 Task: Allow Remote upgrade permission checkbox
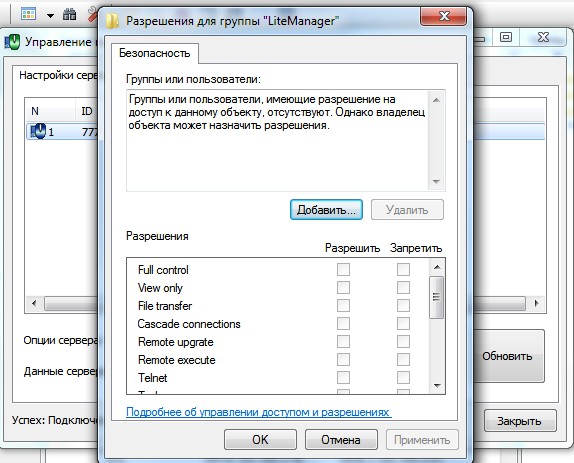(343, 341)
